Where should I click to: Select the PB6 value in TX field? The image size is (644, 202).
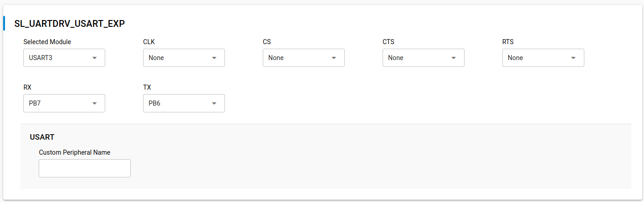pyautogui.click(x=154, y=103)
